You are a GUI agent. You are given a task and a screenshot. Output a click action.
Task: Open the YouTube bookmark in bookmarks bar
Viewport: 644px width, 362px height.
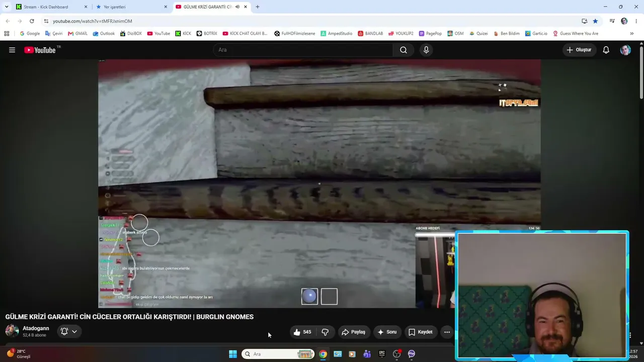[x=158, y=34]
